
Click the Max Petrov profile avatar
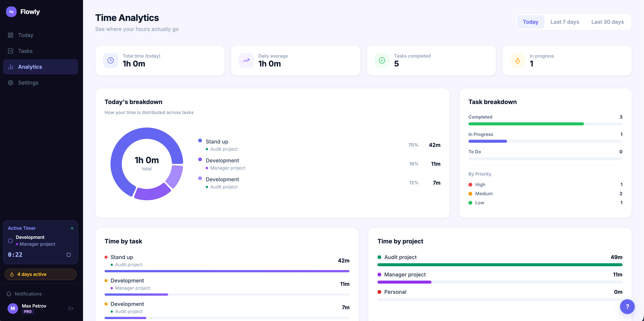click(13, 309)
